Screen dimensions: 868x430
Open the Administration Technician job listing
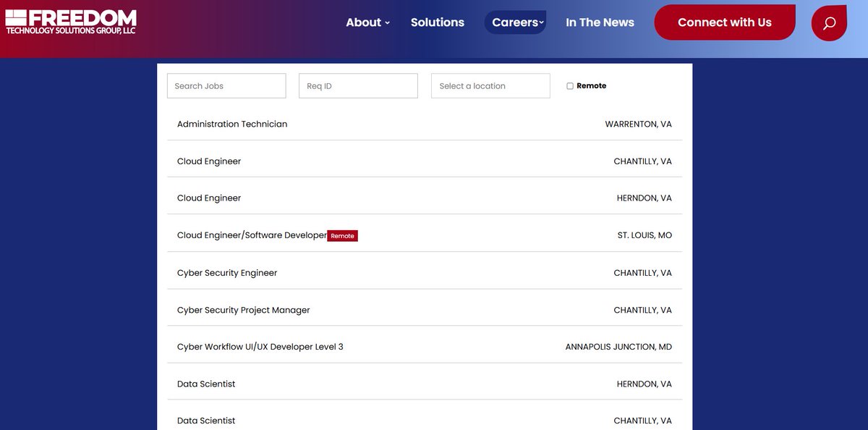click(232, 125)
